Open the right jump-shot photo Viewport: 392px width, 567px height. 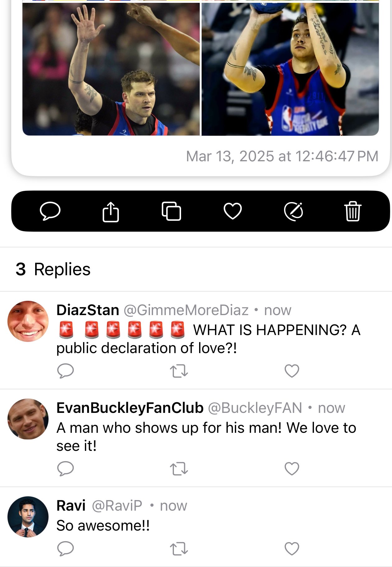290,69
